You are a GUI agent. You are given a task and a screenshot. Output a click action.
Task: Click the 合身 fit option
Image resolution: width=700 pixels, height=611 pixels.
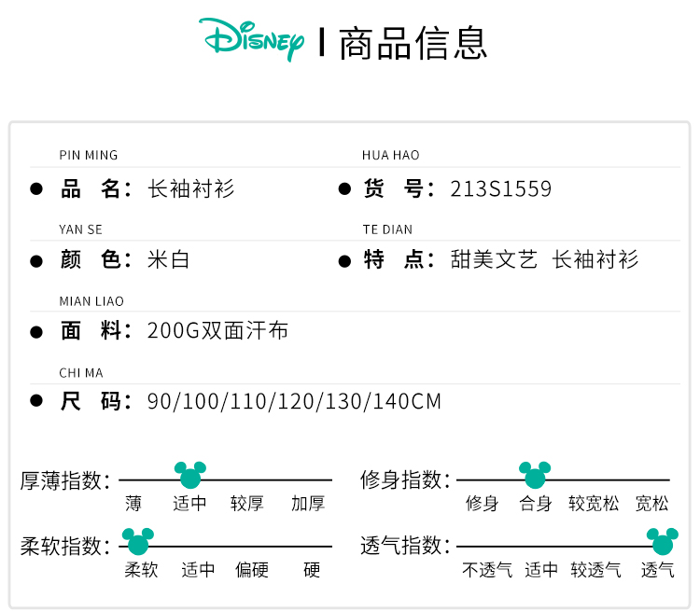click(536, 504)
